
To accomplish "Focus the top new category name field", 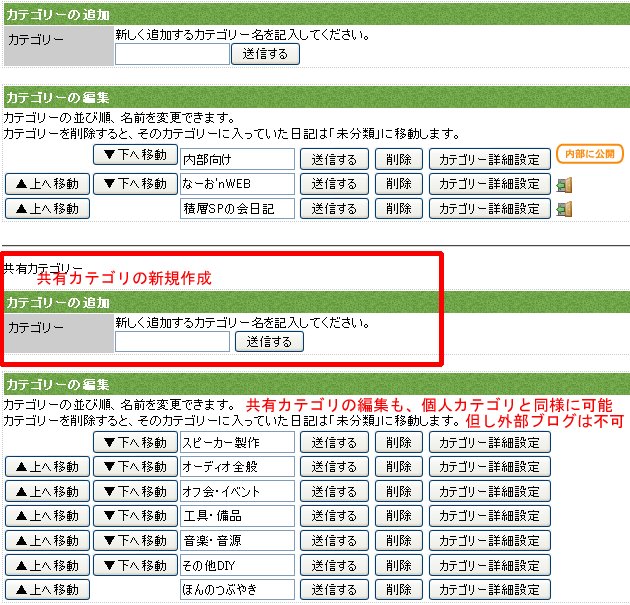I will [172, 54].
